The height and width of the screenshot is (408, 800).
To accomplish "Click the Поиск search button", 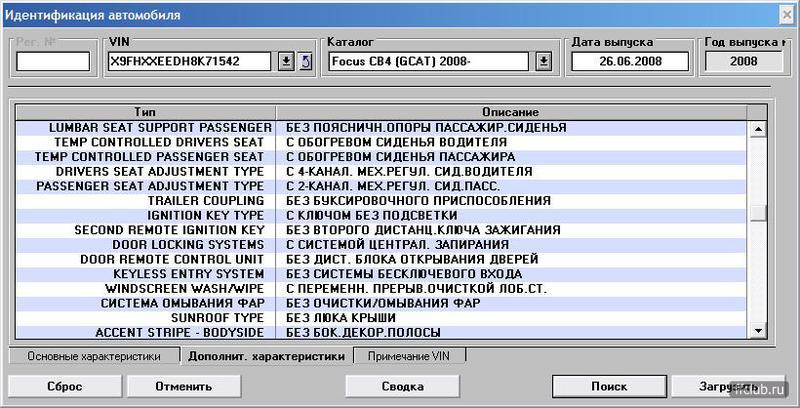I will (x=609, y=386).
